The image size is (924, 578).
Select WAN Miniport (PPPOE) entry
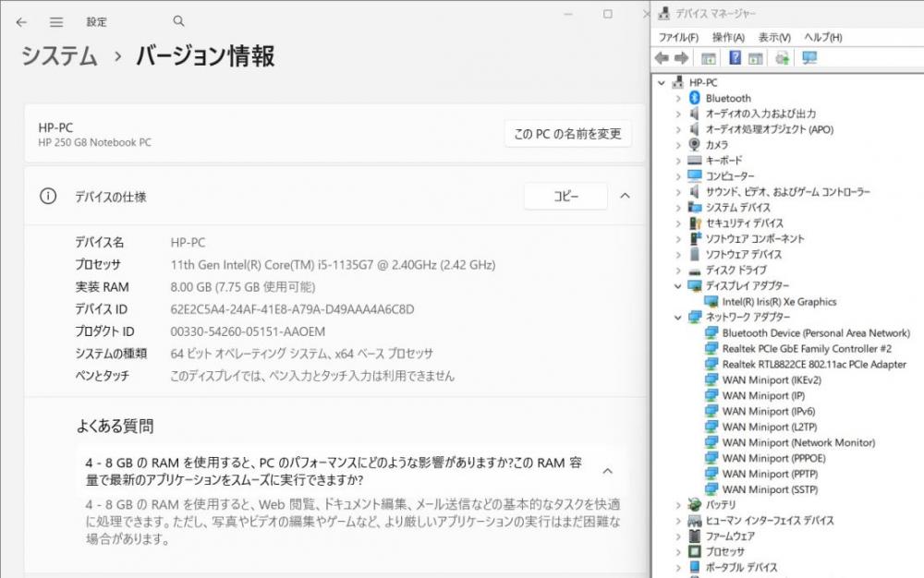(x=773, y=458)
